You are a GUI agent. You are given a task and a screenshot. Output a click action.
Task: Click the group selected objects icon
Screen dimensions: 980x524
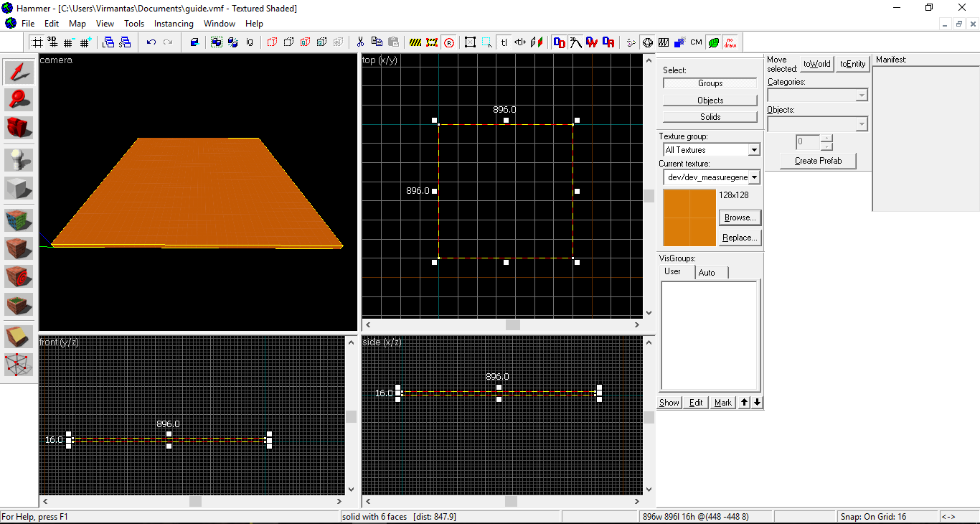click(x=217, y=42)
